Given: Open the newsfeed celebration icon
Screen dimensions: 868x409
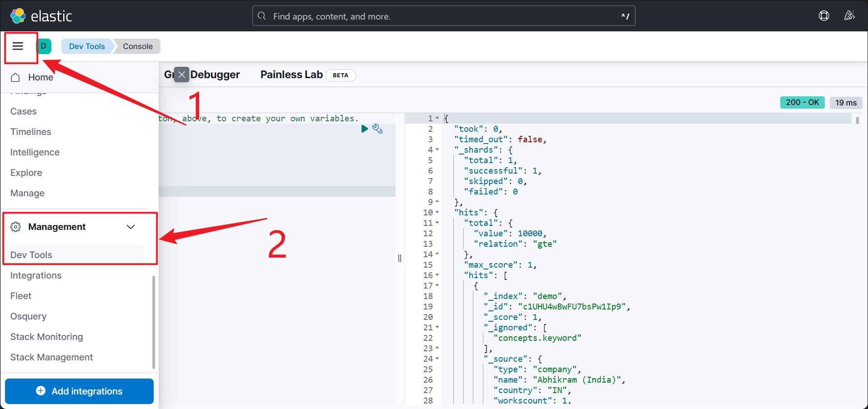Looking at the screenshot, I should pyautogui.click(x=849, y=16).
